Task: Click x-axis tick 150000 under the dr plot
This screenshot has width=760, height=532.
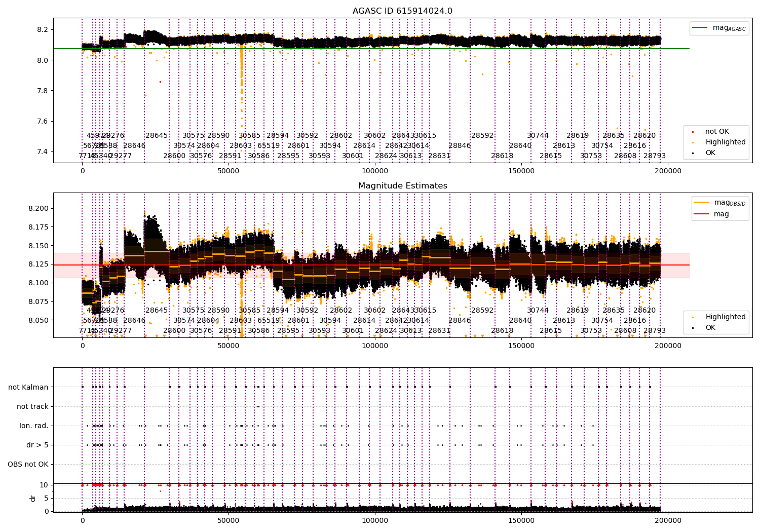Action: point(521,520)
